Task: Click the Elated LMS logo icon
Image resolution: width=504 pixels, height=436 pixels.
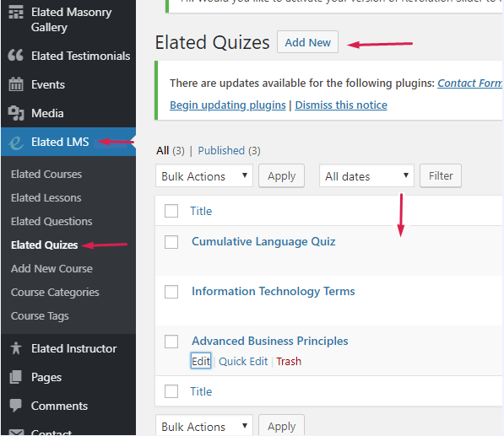Action: click(x=16, y=143)
